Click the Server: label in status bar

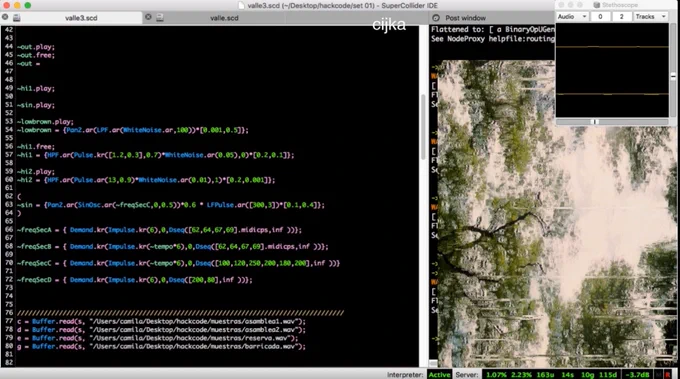[467, 375]
